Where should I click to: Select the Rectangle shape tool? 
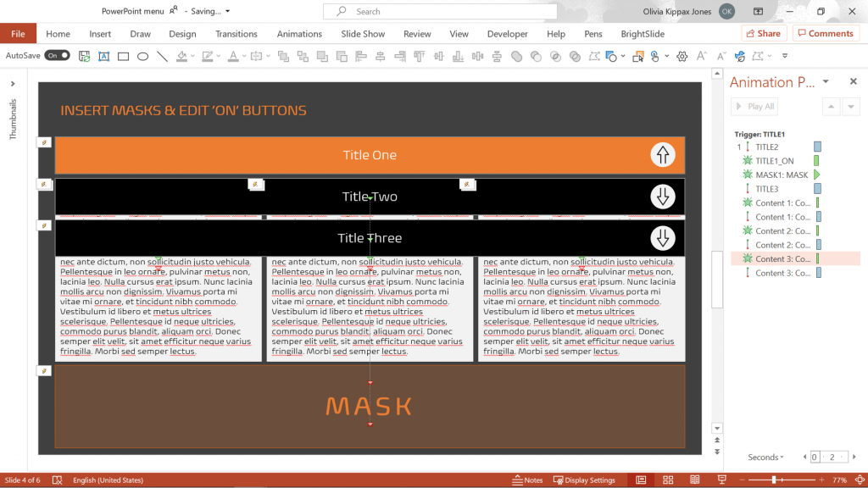121,56
